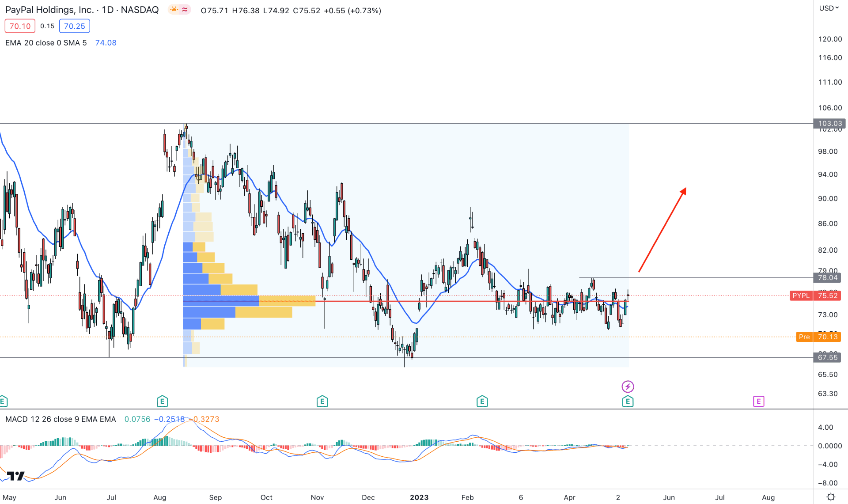
Task: Click the PYPL 75.52 price label
Action: 815,296
